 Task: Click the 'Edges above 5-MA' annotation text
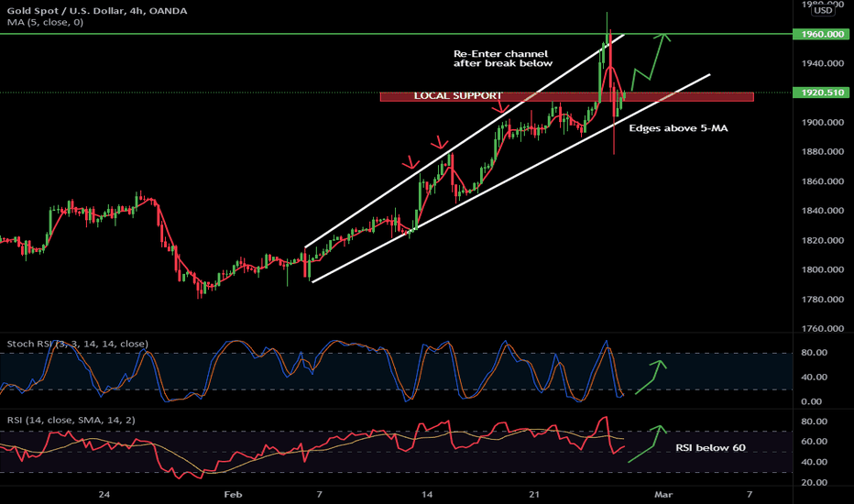click(678, 128)
